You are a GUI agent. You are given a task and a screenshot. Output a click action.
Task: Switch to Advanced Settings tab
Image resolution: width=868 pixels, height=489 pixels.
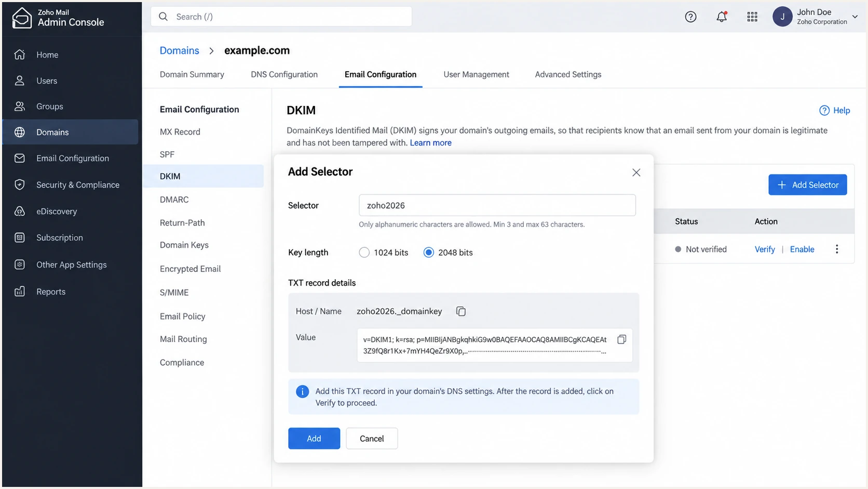pos(568,74)
